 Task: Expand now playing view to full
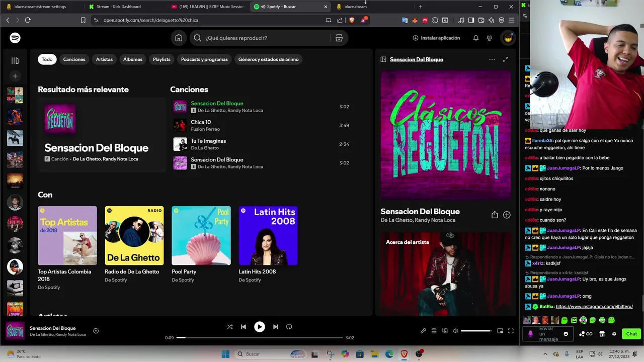pos(506,59)
